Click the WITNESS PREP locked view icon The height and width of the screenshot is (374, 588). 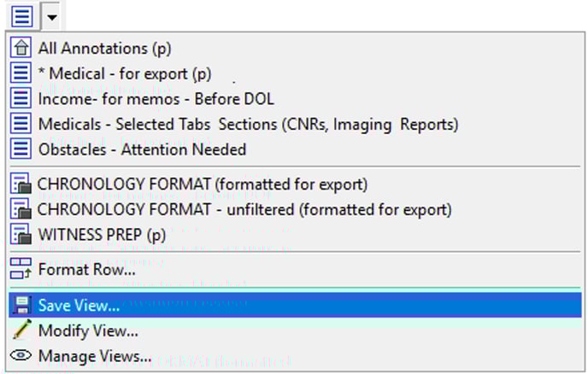(22, 234)
